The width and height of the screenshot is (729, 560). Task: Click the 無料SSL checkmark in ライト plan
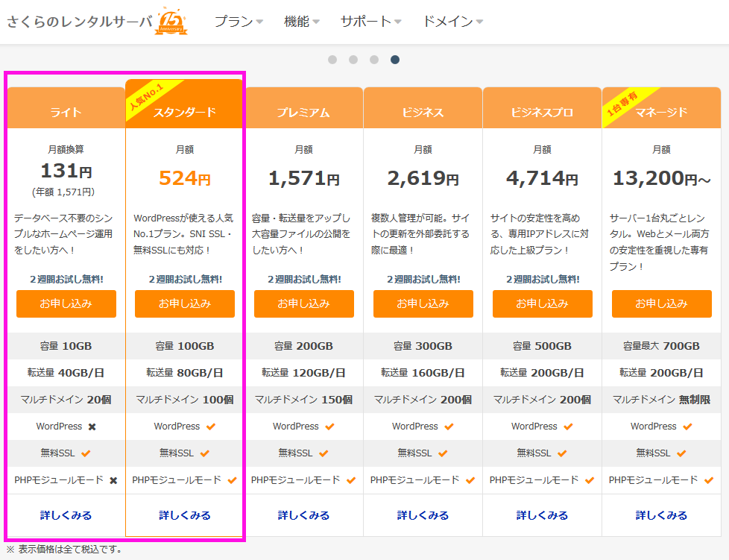tap(86, 453)
